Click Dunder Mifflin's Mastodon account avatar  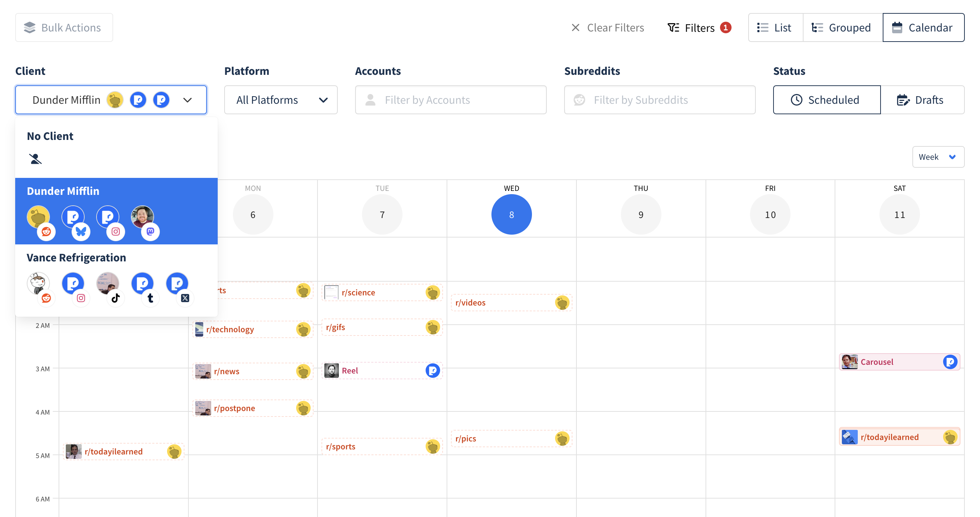tap(142, 218)
